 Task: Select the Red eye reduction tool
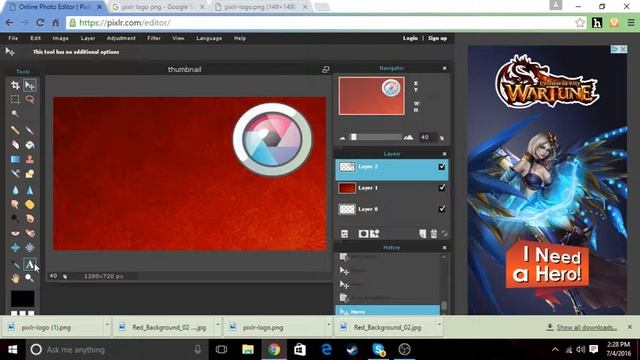(15, 233)
